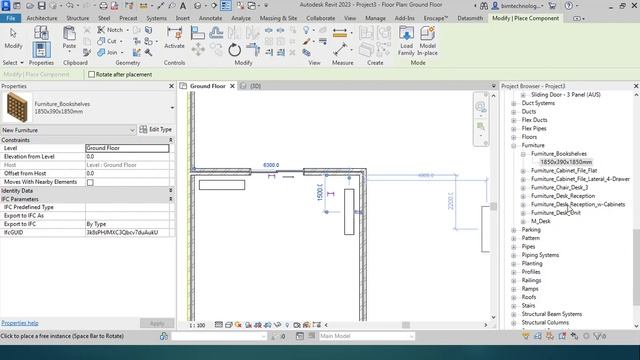Select the Offset tool
The width and height of the screenshot is (640, 360).
click(216, 33)
